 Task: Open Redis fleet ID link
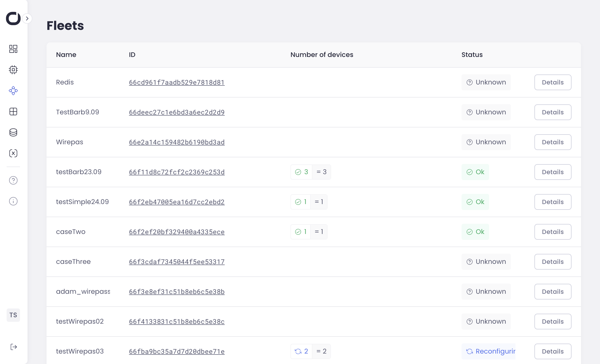[176, 83]
